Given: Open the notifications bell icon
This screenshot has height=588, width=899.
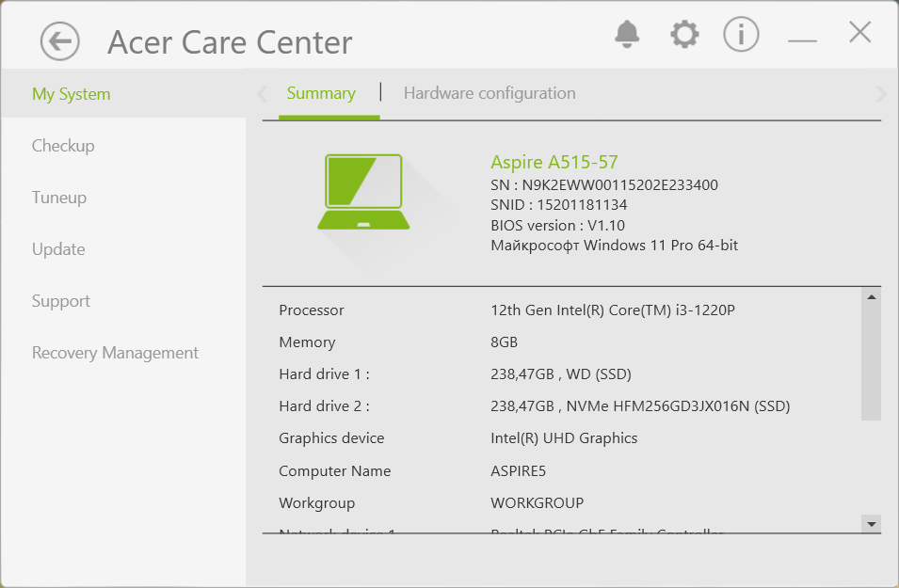Looking at the screenshot, I should click(627, 35).
